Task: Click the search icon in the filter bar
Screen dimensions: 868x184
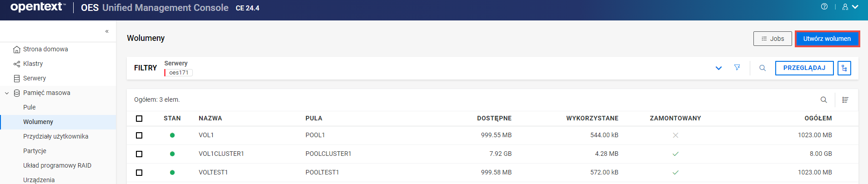Action: pos(763,68)
